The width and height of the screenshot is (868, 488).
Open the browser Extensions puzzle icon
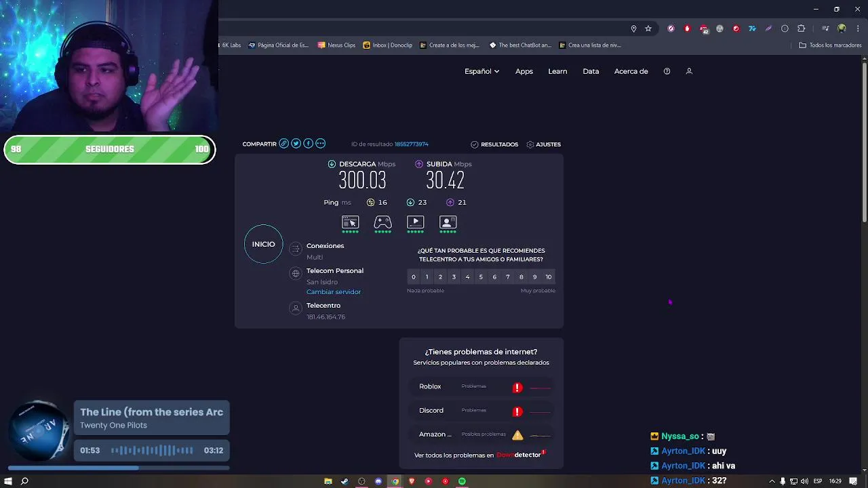point(801,28)
